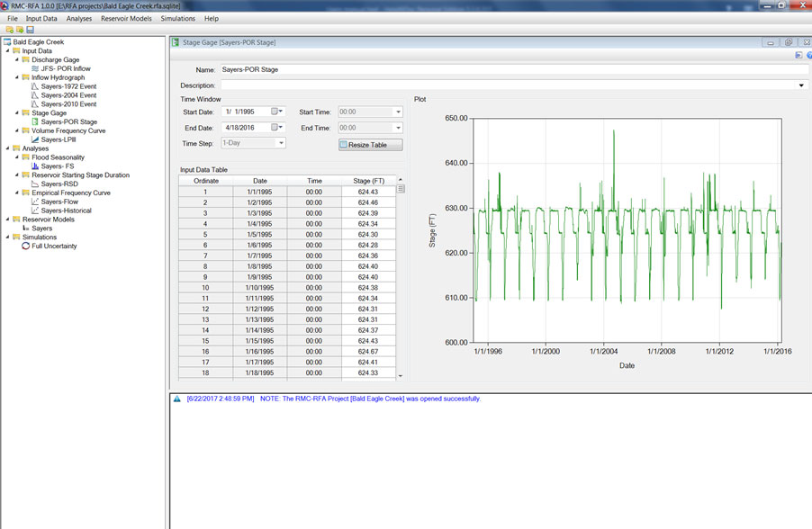Open the JFS- POR Inflow discharge gage

point(66,68)
